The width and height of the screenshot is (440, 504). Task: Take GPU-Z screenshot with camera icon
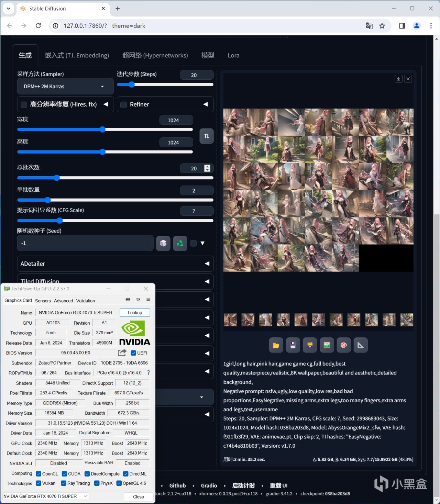click(128, 299)
